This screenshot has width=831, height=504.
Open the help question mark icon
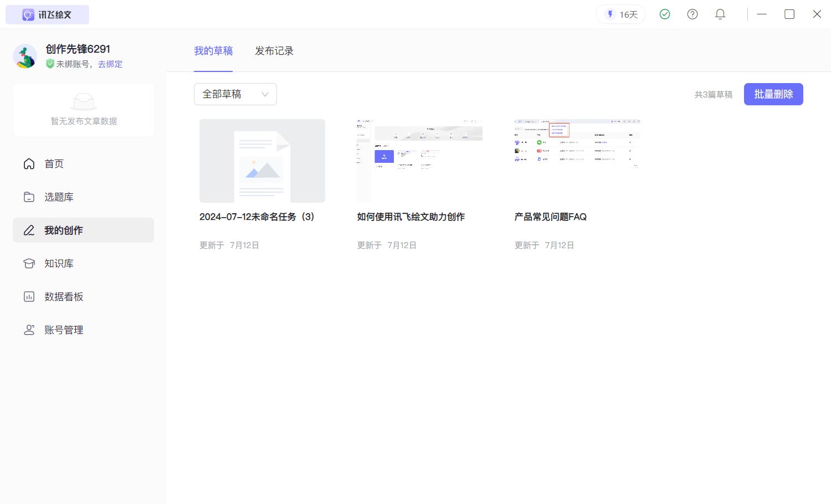click(x=693, y=14)
